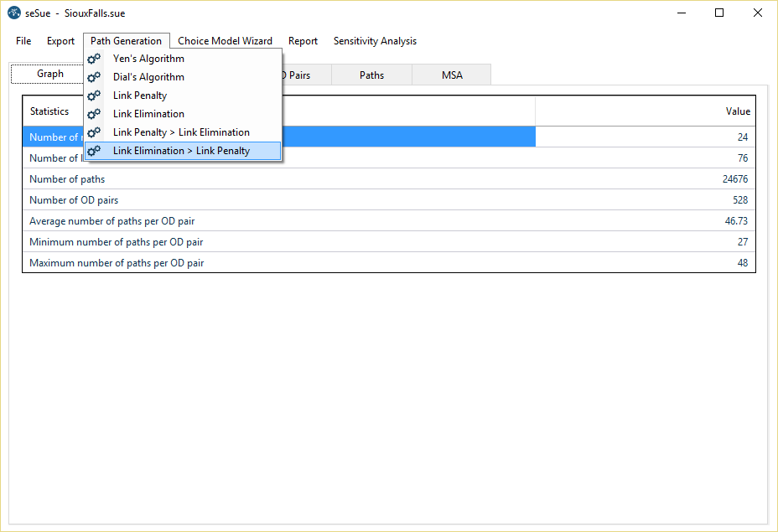The width and height of the screenshot is (778, 532).
Task: Select the Number of OD pairs row
Action: tap(388, 200)
